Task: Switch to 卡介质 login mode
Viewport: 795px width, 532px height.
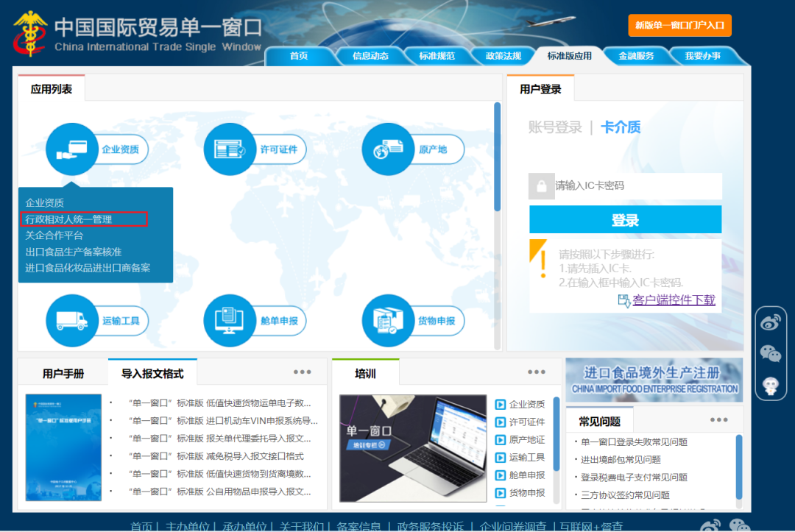Action: pos(621,127)
